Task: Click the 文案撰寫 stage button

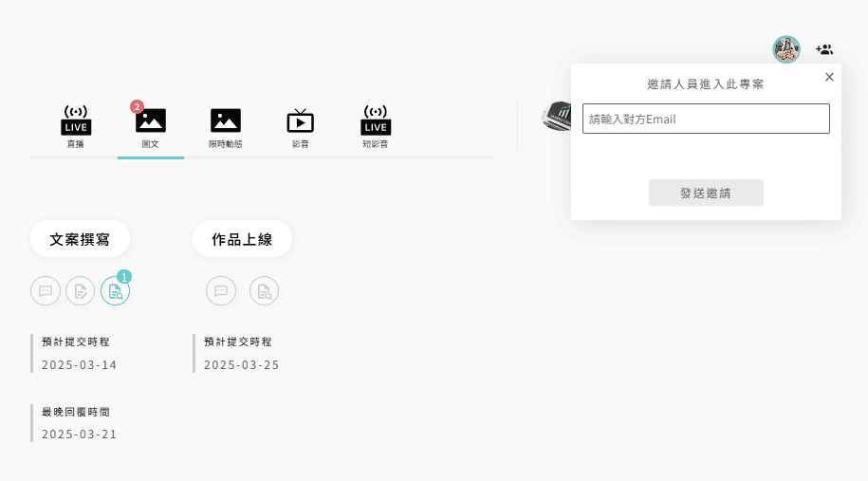Action: [x=80, y=239]
